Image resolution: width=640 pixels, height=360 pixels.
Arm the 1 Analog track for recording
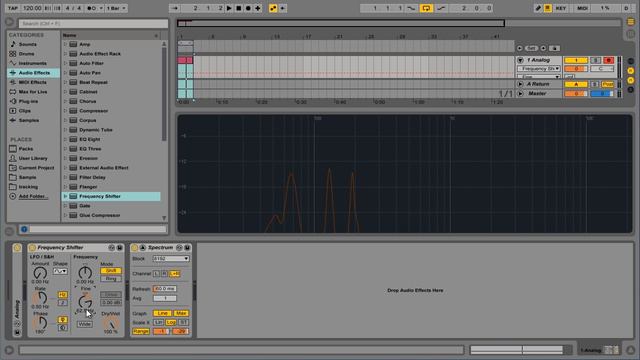tap(608, 60)
